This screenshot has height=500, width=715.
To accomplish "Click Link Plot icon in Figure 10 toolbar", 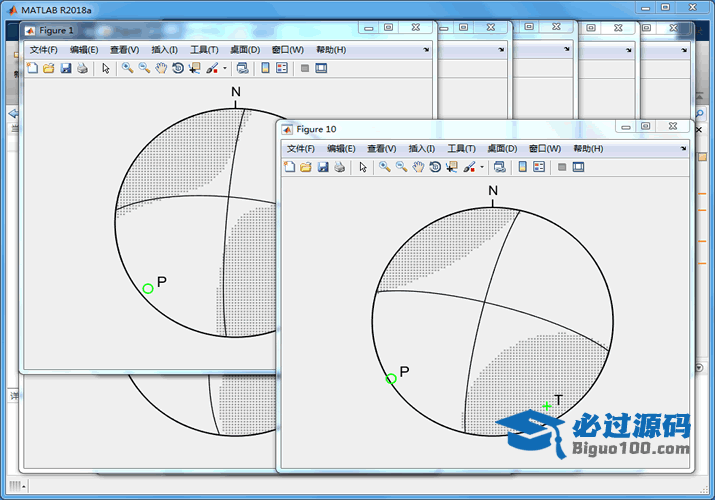I will [500, 167].
